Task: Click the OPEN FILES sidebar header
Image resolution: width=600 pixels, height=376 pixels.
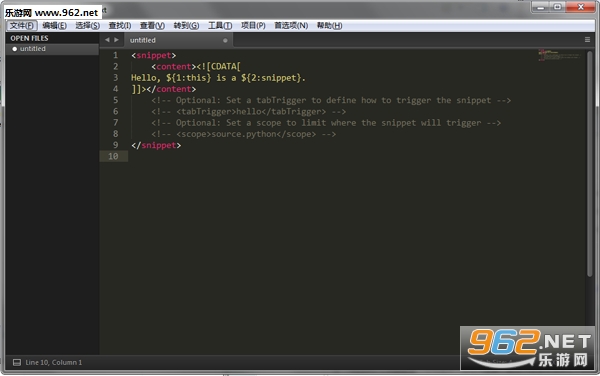Action: [x=29, y=38]
